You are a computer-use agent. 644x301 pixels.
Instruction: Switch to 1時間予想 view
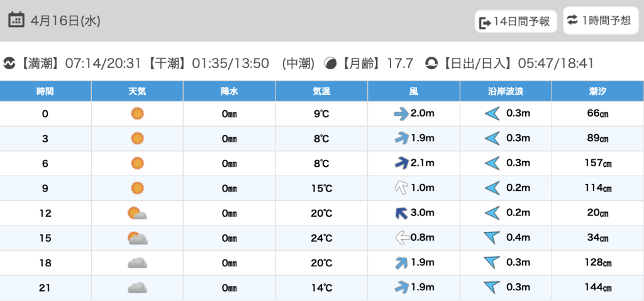pyautogui.click(x=599, y=21)
